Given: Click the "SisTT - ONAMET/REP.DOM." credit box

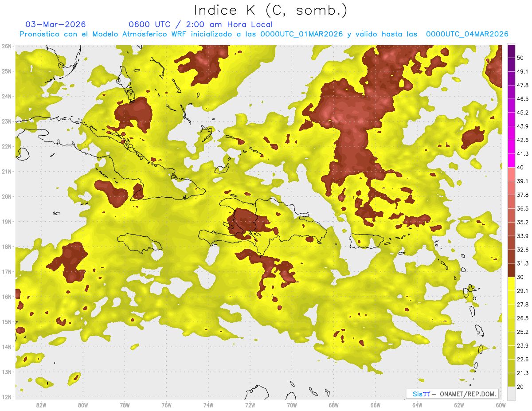Looking at the screenshot, I should click(452, 394).
